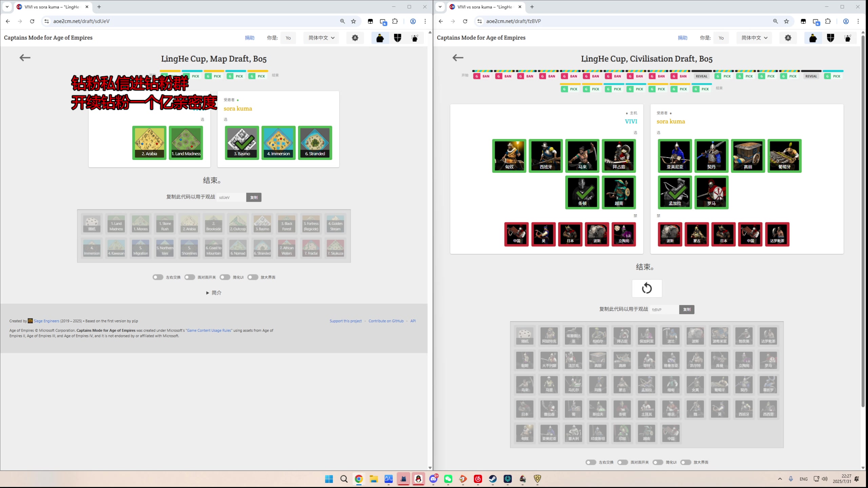Image resolution: width=868 pixels, height=488 pixels.
Task: Reload the left browser page
Action: tap(32, 21)
